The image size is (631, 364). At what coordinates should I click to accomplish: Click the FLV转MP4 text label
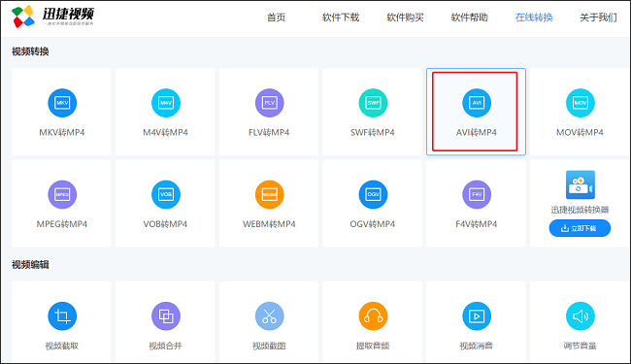click(x=269, y=132)
